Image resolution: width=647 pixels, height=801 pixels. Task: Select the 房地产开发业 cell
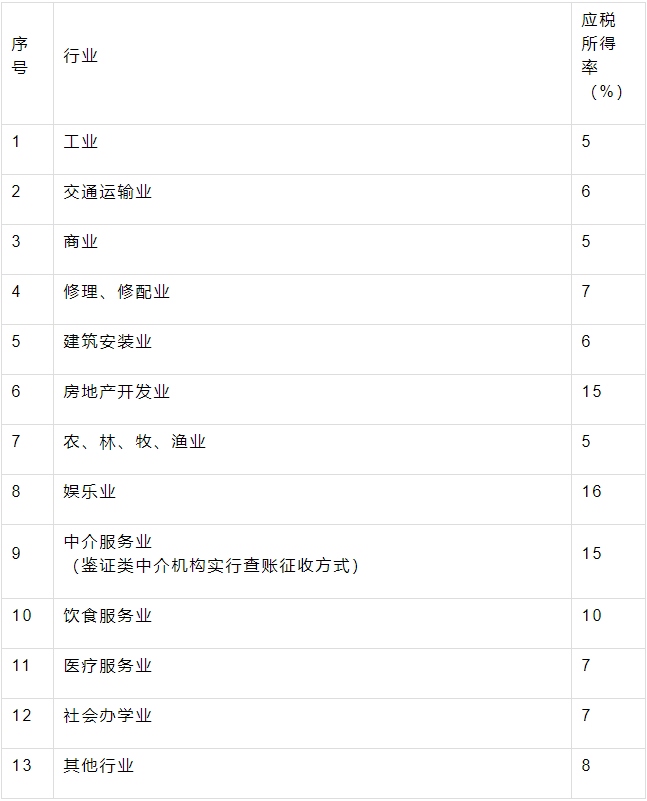[x=117, y=391]
